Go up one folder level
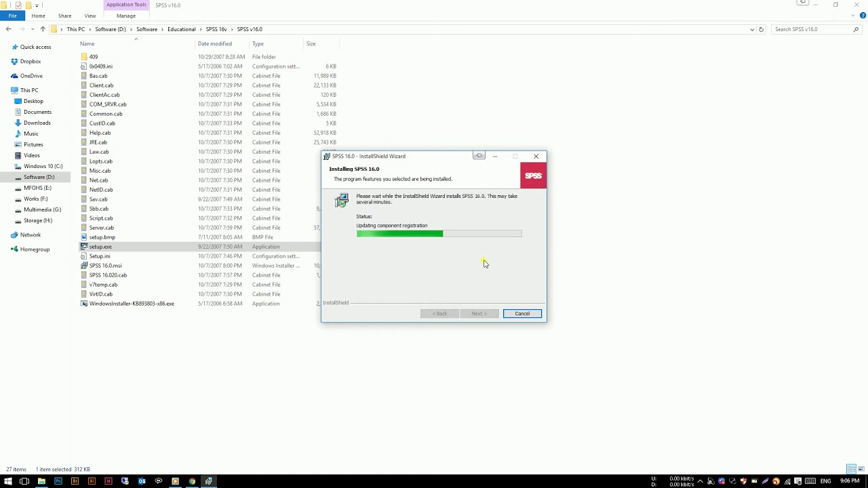 coord(43,29)
